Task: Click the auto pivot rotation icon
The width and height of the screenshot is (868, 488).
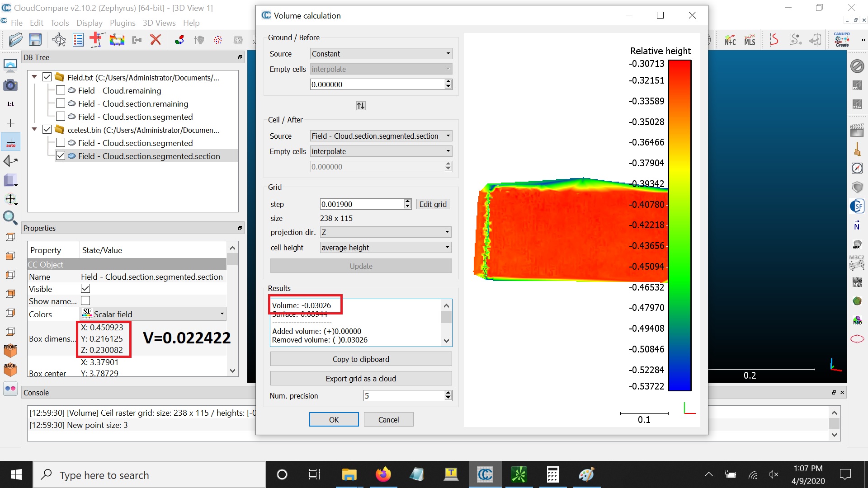Action: pyautogui.click(x=10, y=142)
